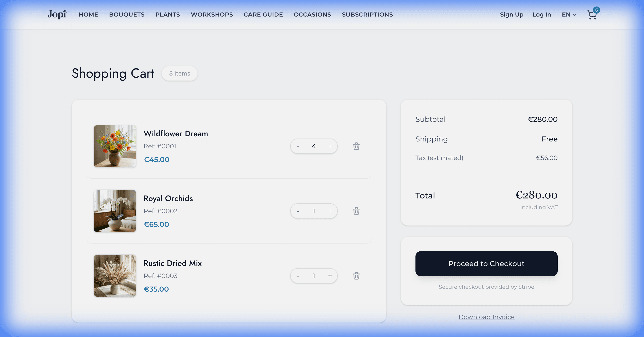The height and width of the screenshot is (337, 644).
Task: Delete Wildflower Dream from cart
Action: [356, 146]
